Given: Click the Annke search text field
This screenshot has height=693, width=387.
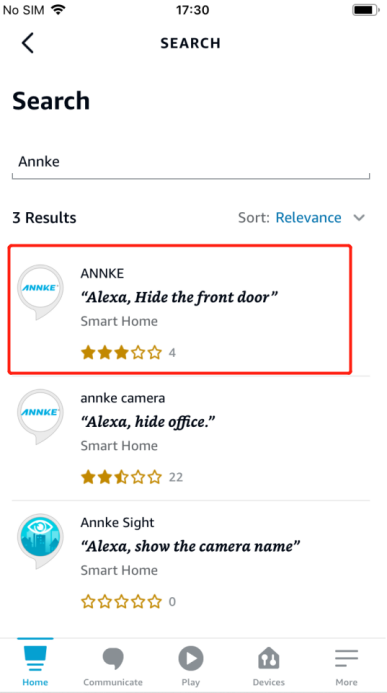Looking at the screenshot, I should click(190, 162).
